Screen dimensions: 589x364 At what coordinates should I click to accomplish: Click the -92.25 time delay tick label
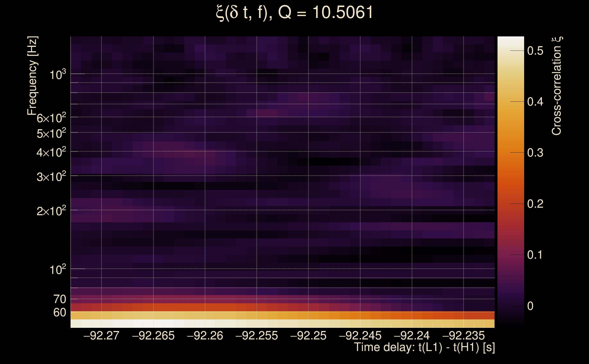pyautogui.click(x=308, y=336)
